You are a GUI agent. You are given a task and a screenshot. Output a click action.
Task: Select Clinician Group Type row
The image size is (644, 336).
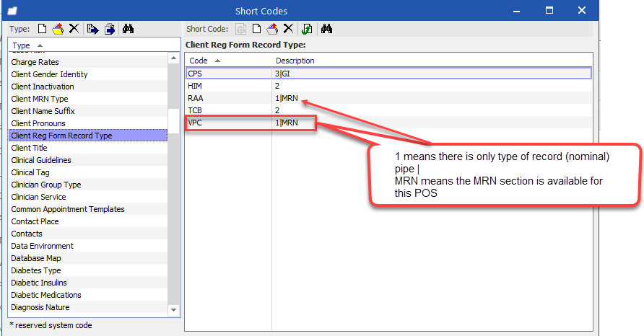click(88, 185)
